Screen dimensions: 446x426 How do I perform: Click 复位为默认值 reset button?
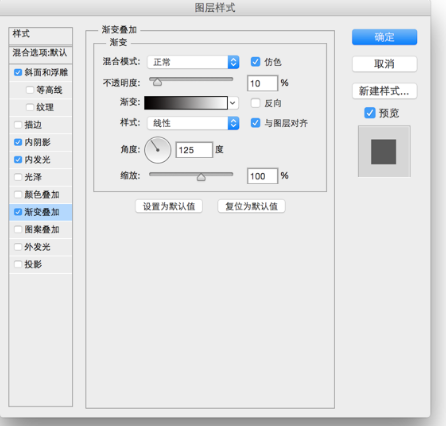(x=251, y=206)
